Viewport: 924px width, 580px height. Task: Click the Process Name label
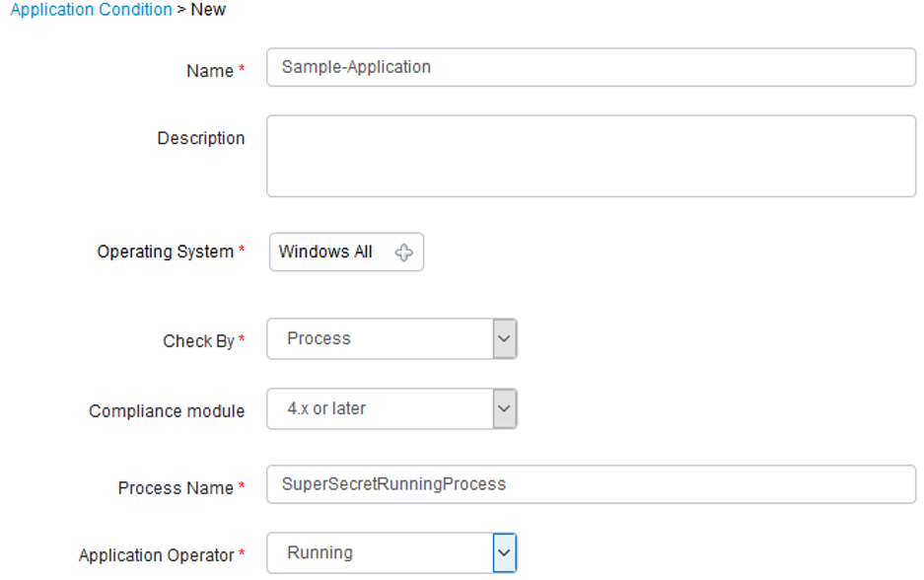[x=176, y=488]
